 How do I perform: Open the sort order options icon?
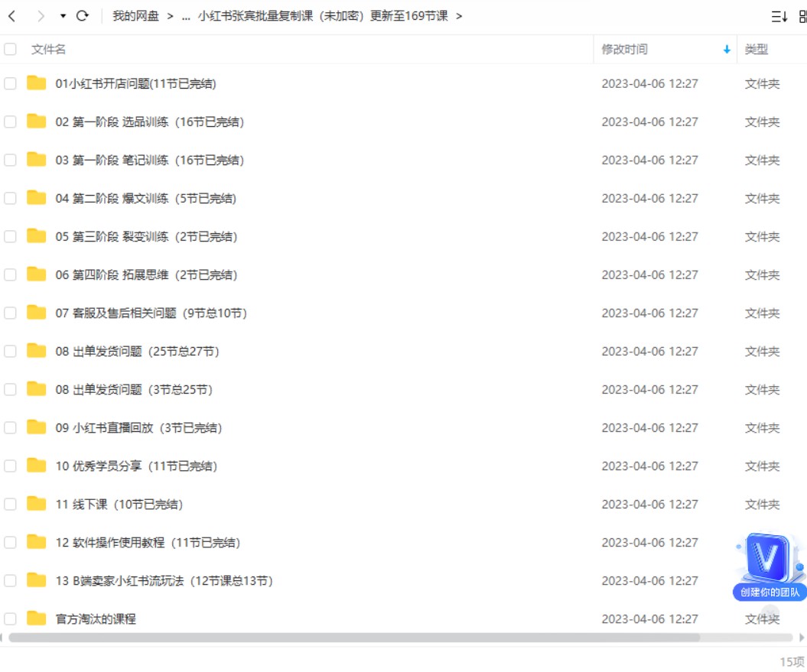click(779, 17)
